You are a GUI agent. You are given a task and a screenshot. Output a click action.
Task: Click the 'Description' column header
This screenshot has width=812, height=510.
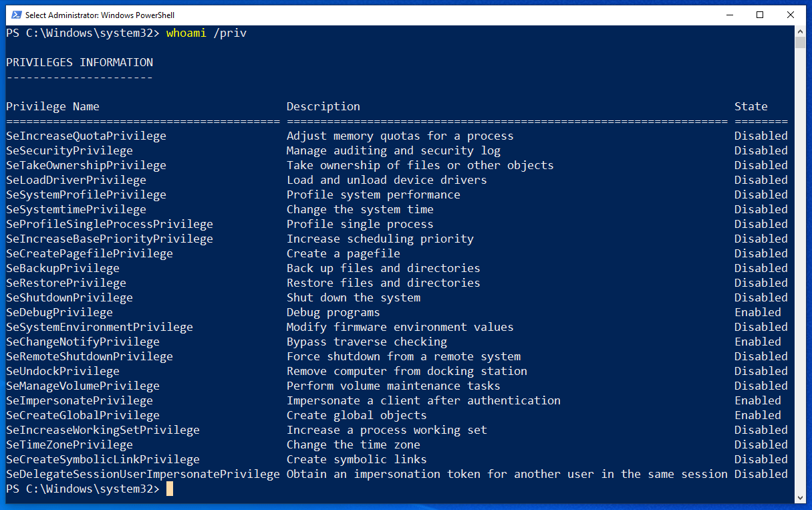[x=323, y=106]
